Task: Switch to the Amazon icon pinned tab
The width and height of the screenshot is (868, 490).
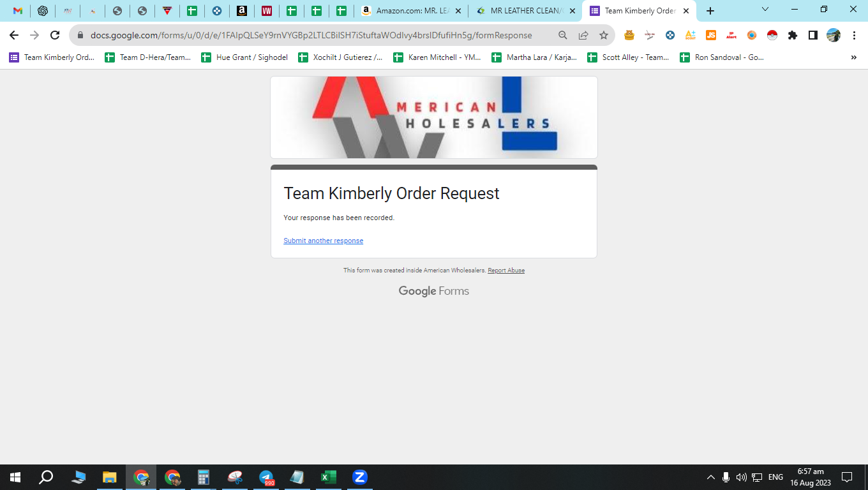Action: [x=242, y=11]
